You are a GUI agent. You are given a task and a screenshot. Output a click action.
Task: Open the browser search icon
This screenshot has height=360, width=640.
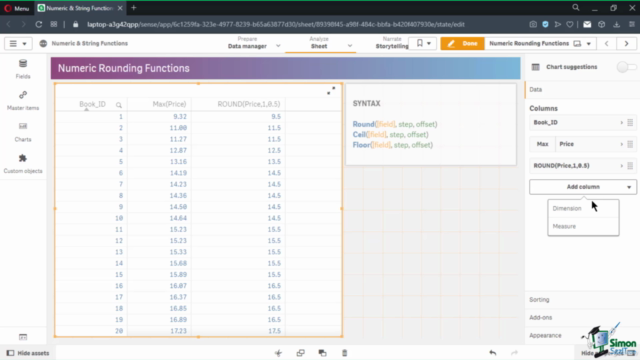point(576,8)
